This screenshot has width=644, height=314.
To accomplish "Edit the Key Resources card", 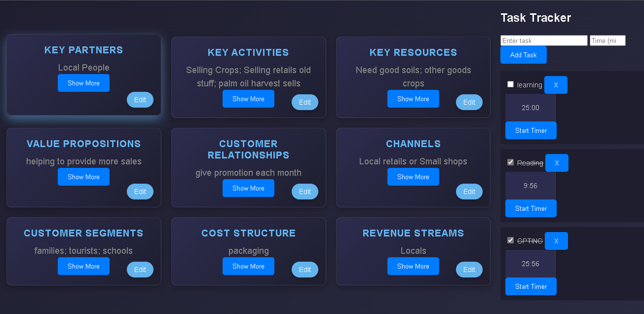I will click(x=469, y=102).
